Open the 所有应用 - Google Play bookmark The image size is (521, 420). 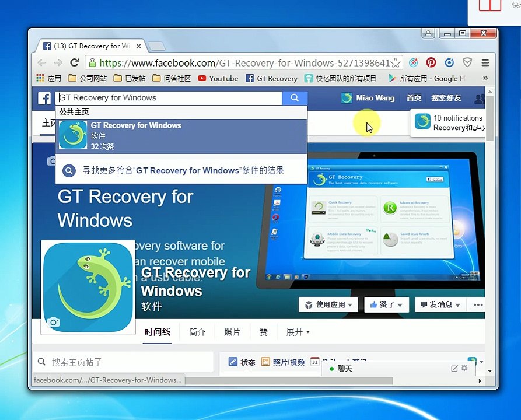[426, 78]
